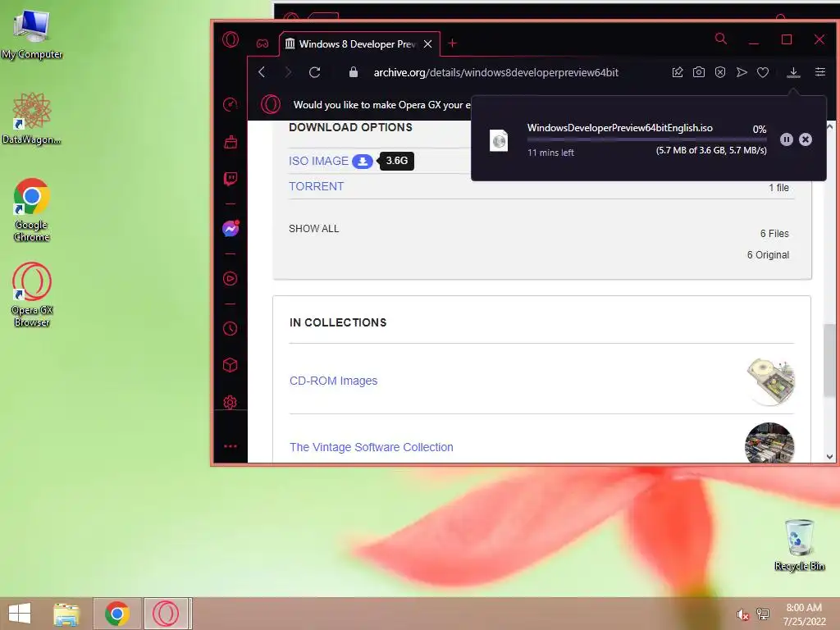Select the Recycle Bin desktop icon
The width and height of the screenshot is (840, 630).
tap(800, 545)
